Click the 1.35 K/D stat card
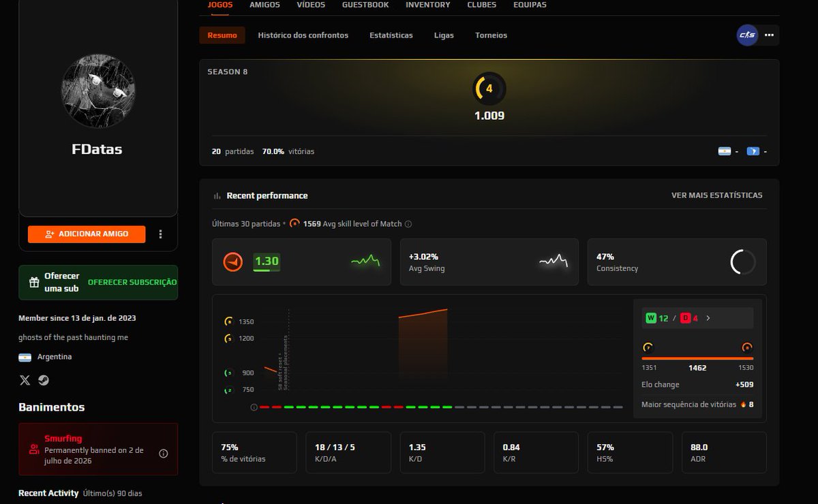Viewport: 818px width, 504px height. 442,452
